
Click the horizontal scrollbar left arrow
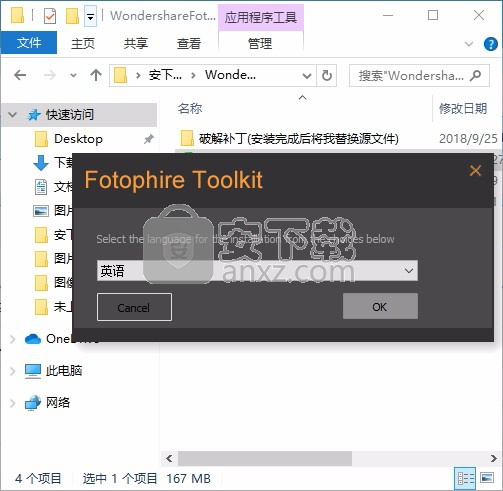coord(169,459)
